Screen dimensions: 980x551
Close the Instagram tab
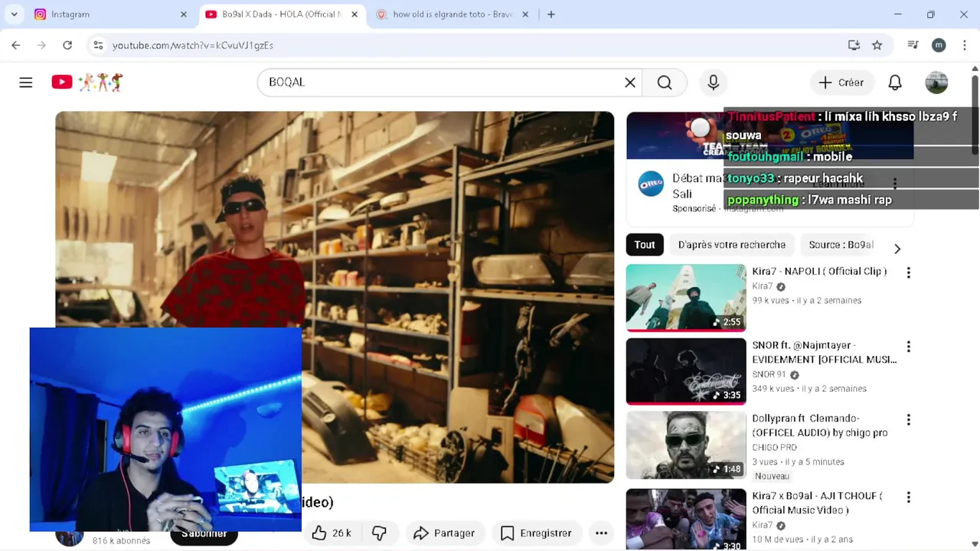coord(184,15)
